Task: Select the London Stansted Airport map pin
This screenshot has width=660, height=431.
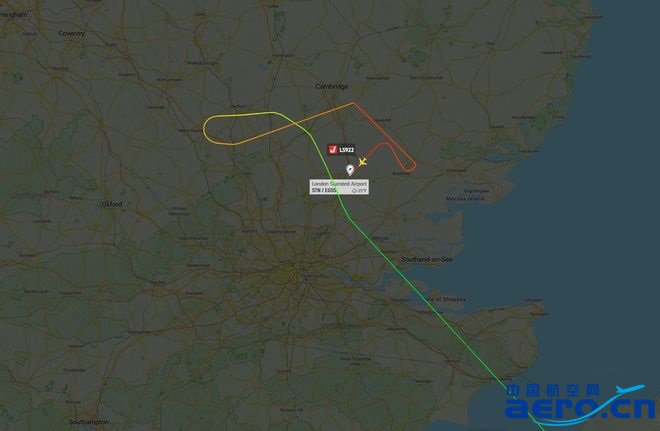Action: coord(350,170)
